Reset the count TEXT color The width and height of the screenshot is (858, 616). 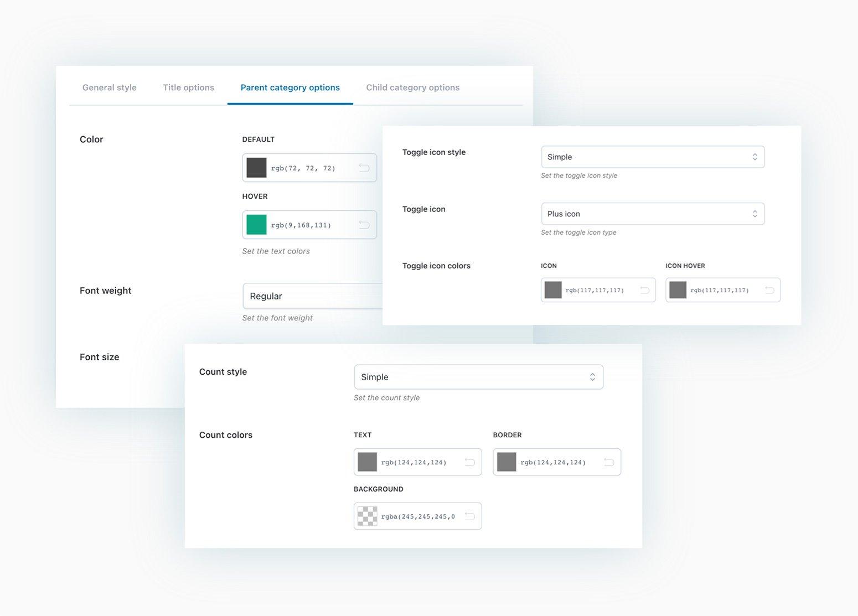[470, 462]
